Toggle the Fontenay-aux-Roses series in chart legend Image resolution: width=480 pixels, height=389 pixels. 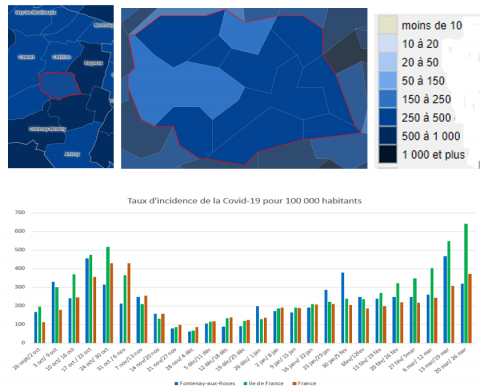tap(205, 383)
